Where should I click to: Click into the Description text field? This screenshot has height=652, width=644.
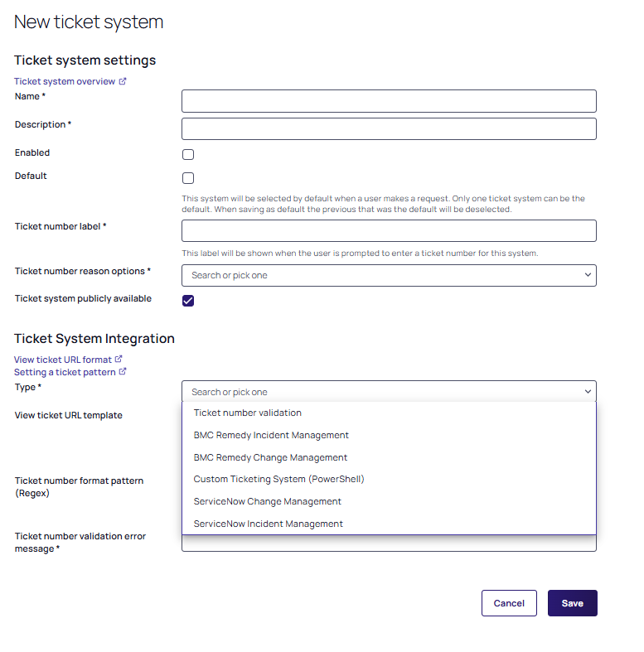click(389, 128)
